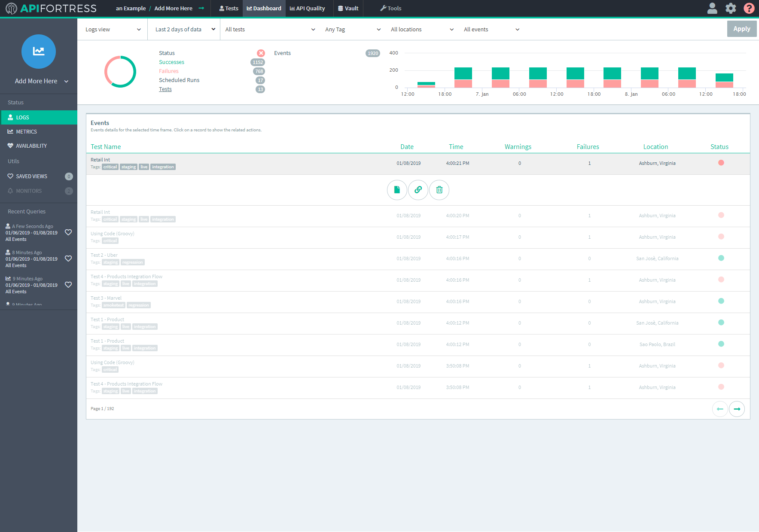
Task: Click the Monitors bell icon
Action: coord(10,191)
